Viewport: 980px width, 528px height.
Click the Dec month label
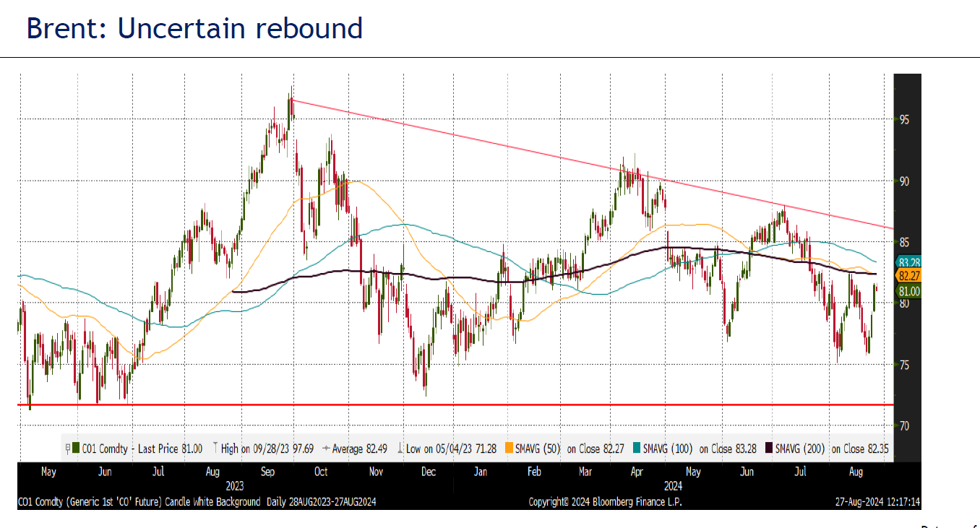tap(428, 472)
